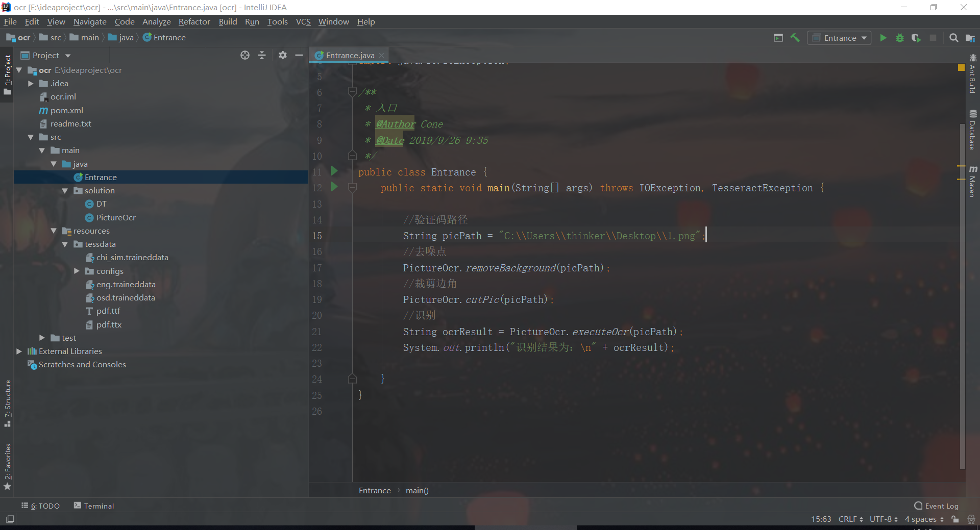
Task: Open Search Everywhere magnifier icon
Action: tap(953, 38)
